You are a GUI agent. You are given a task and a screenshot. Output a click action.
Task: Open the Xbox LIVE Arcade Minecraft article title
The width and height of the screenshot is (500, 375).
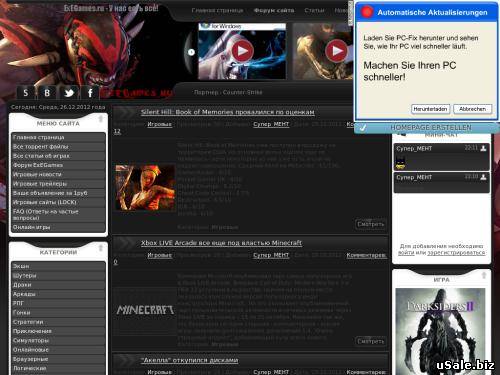[x=221, y=243]
